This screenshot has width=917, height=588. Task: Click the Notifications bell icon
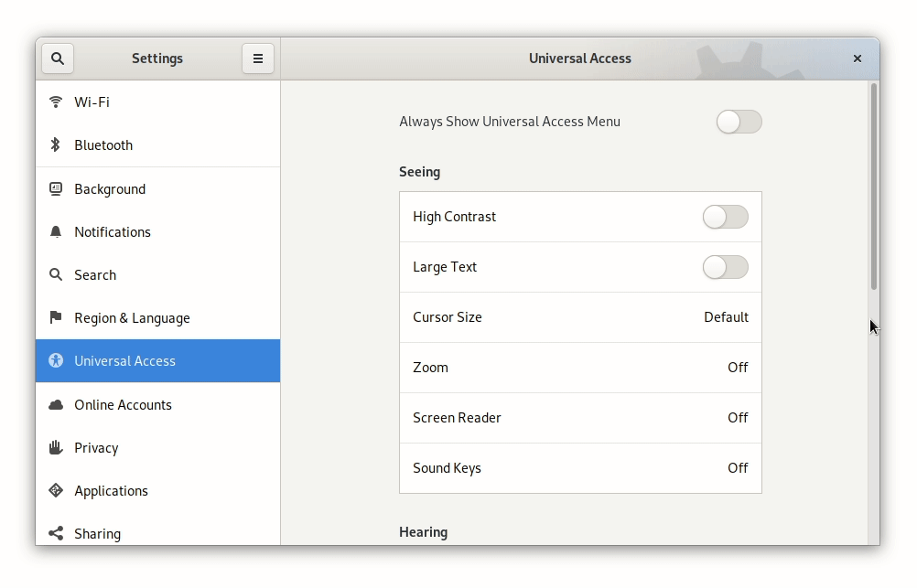[56, 232]
